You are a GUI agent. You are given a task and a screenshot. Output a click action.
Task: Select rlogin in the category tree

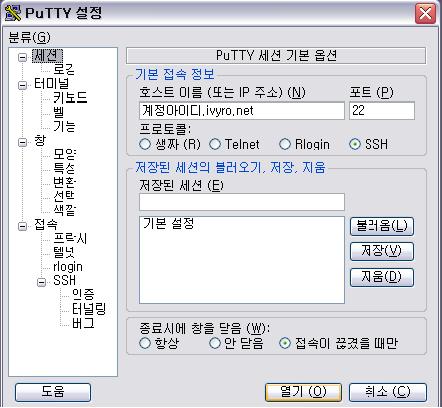[x=68, y=267]
